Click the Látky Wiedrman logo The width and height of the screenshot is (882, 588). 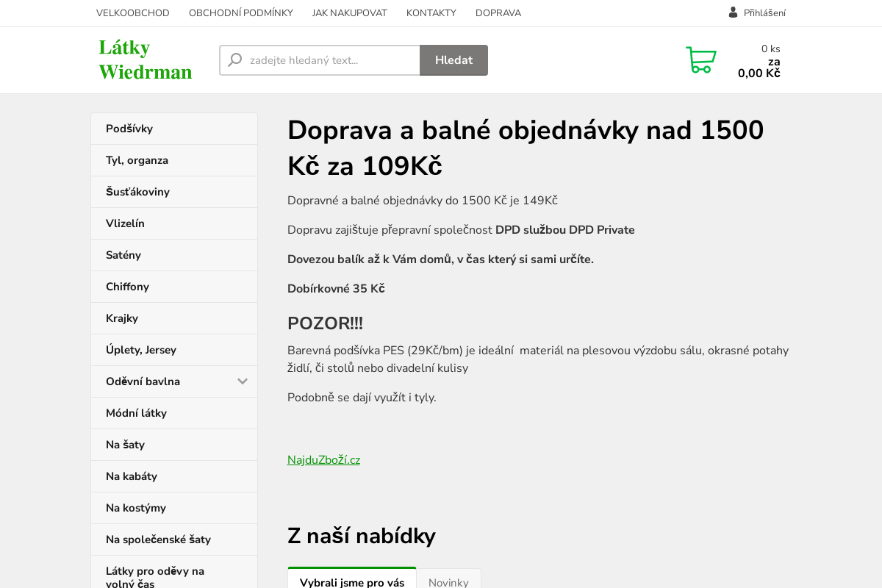tap(145, 60)
